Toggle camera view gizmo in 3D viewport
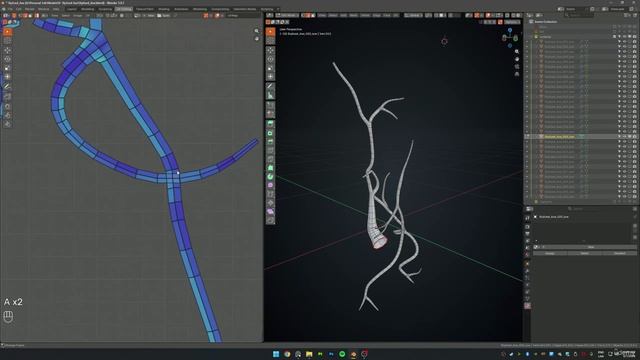This screenshot has height=360, width=640. pos(517,67)
